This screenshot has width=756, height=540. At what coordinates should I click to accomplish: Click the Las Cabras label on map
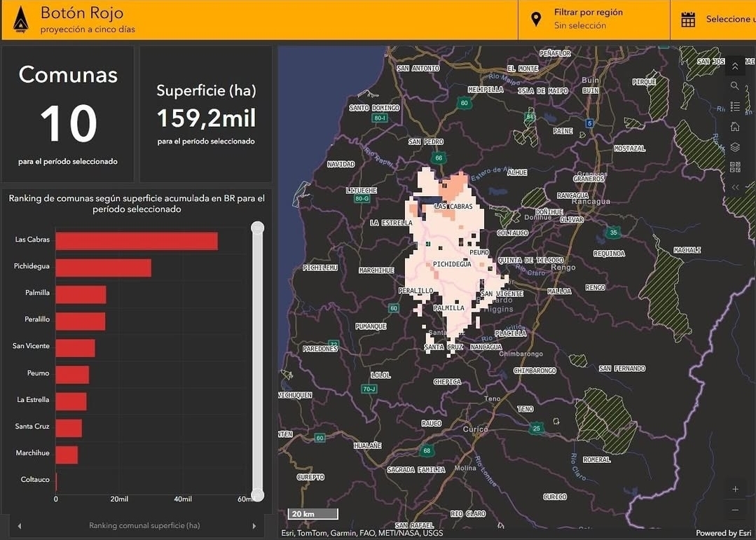click(x=453, y=207)
